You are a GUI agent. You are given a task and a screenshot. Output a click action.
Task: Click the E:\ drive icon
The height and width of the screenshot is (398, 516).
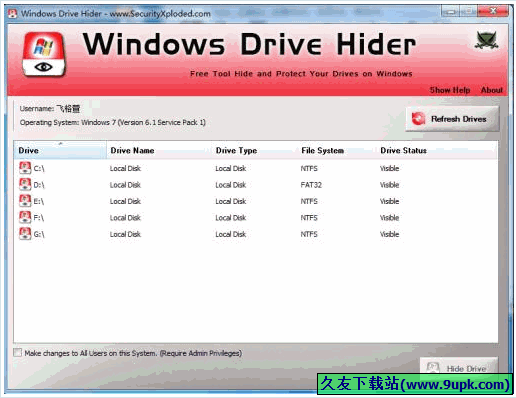[x=25, y=201]
